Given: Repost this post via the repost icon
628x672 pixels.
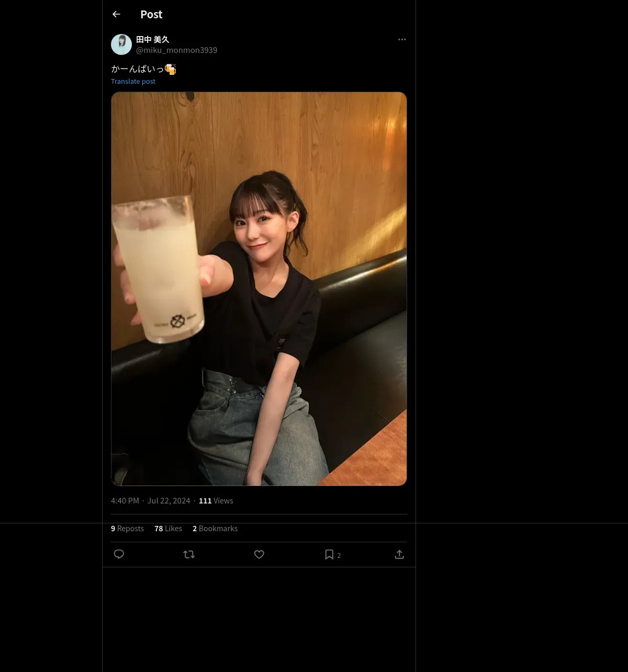Looking at the screenshot, I should [189, 554].
